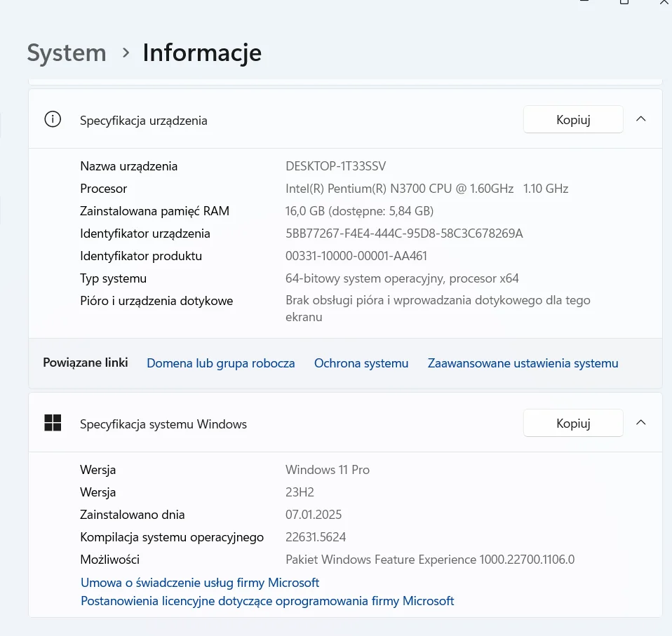Copy Windows specs with the lower Kopiuj button
This screenshot has width=672, height=636.
573,423
